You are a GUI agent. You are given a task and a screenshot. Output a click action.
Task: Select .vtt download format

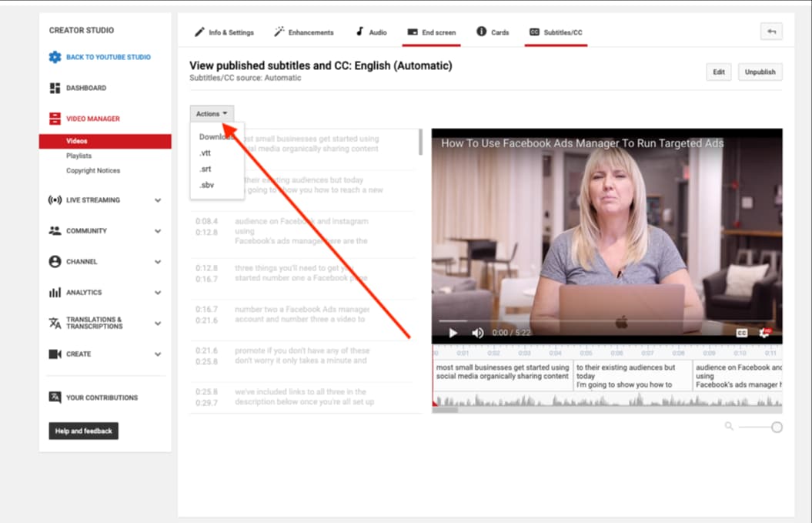click(206, 153)
